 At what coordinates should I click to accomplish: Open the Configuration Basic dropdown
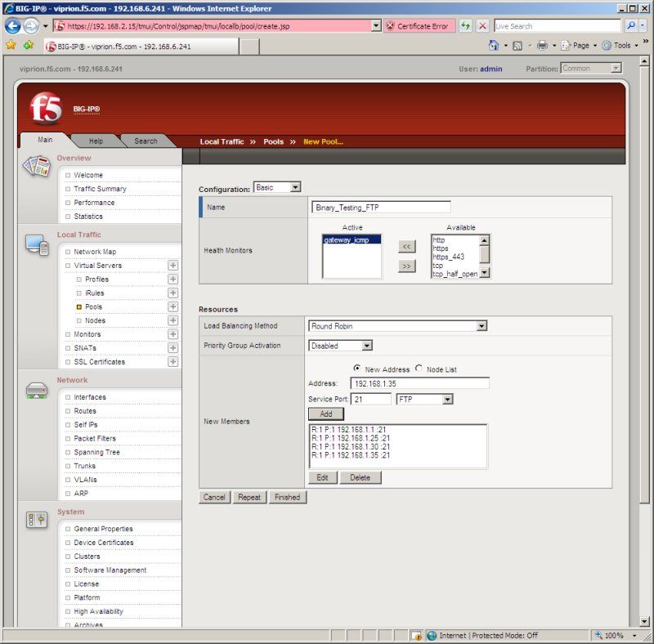277,187
